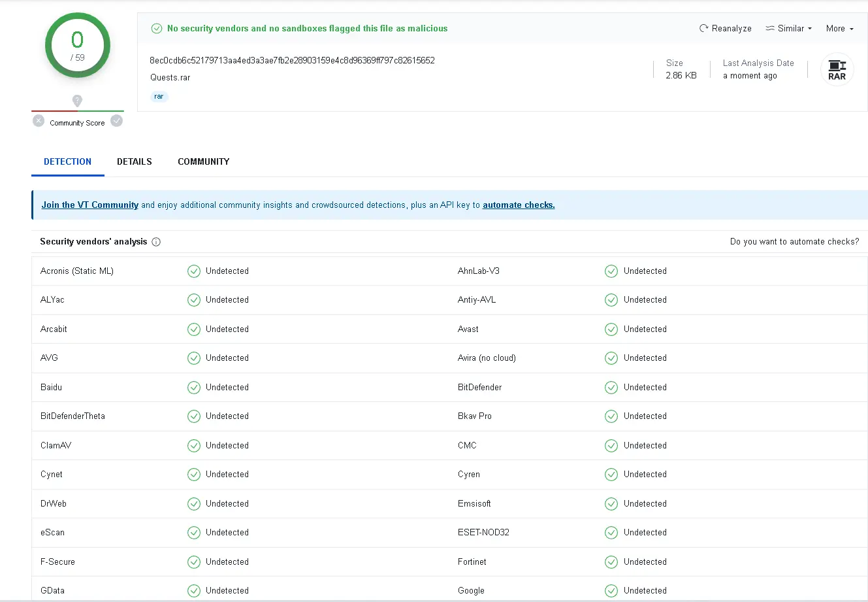Switch to the DETECTION tab

[68, 161]
